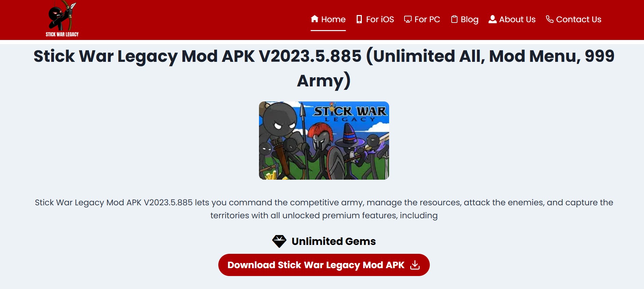Image resolution: width=644 pixels, height=289 pixels.
Task: Click the telephone icon beside Contact Us
Action: click(549, 19)
